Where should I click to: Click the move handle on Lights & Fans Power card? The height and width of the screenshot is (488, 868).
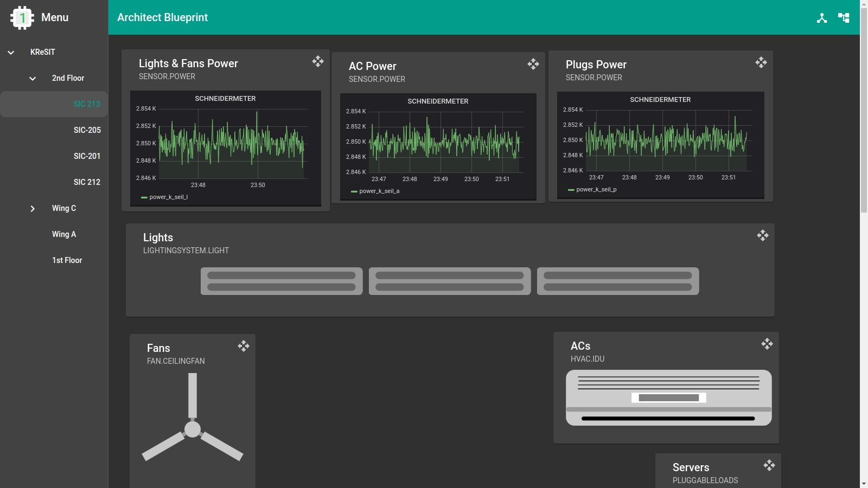[318, 61]
